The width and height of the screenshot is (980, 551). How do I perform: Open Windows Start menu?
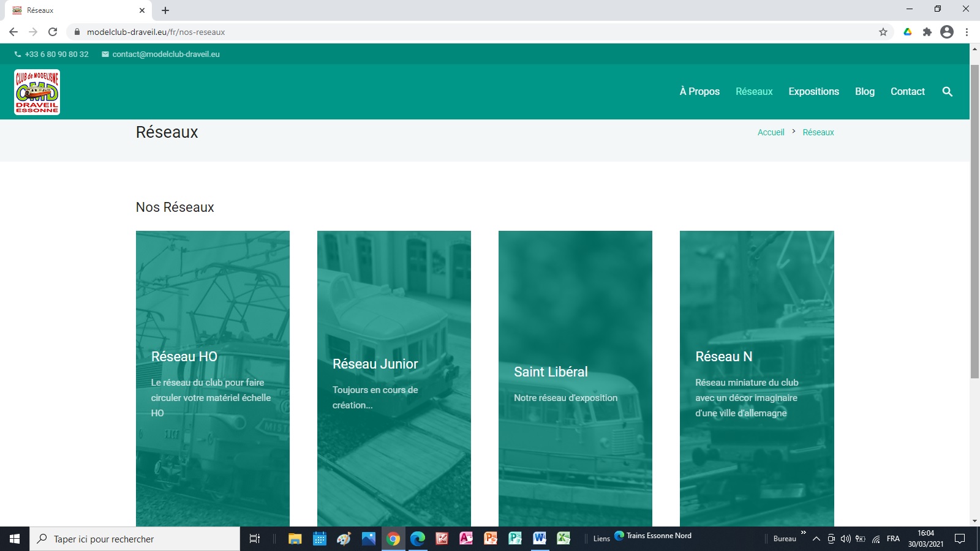15,539
